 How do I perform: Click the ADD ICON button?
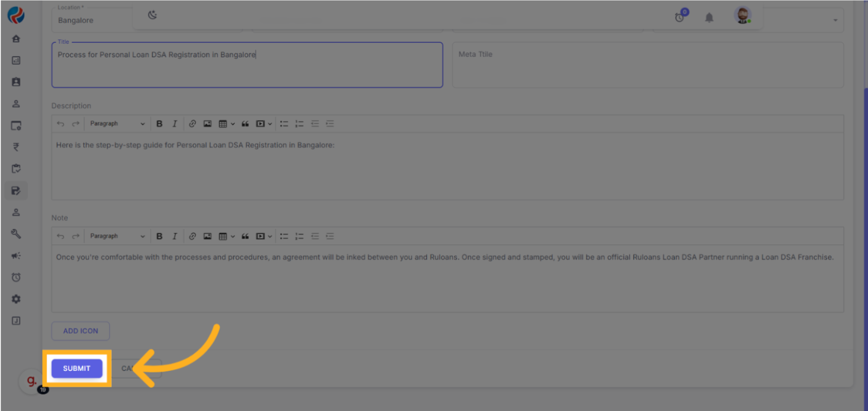[80, 330]
